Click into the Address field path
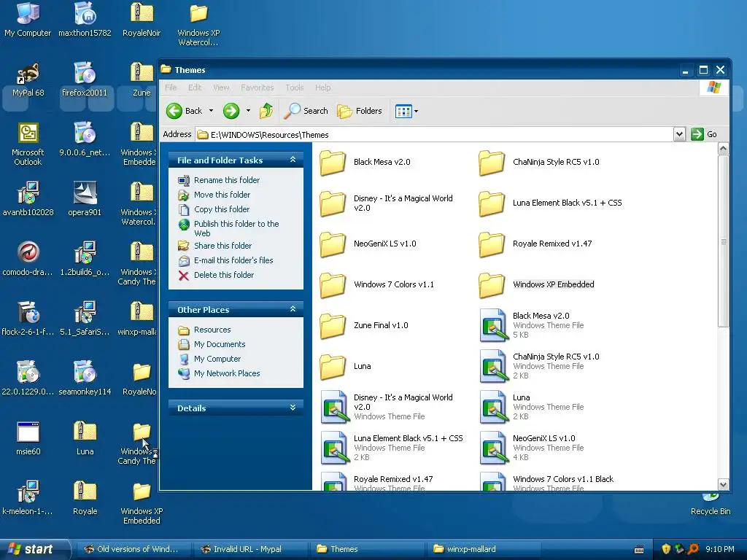This screenshot has width=747, height=560. (433, 135)
